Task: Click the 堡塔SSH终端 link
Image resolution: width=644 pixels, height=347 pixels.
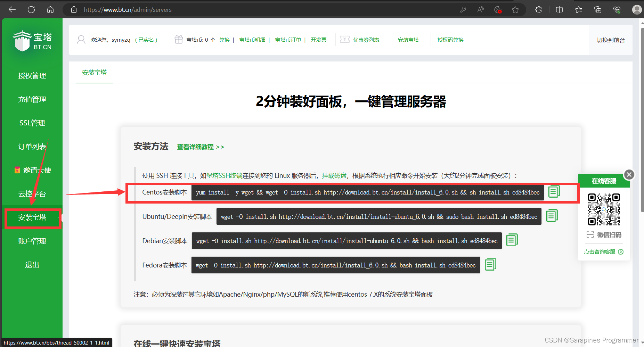Action: coord(224,176)
